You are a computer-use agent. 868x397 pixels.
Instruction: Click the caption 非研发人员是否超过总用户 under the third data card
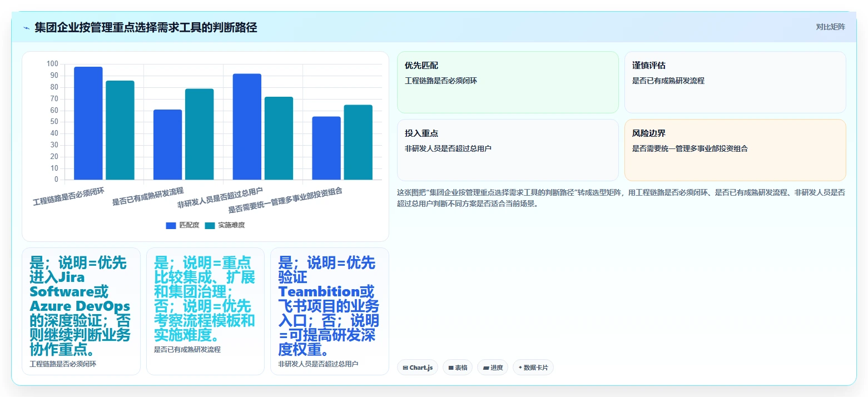click(x=318, y=364)
